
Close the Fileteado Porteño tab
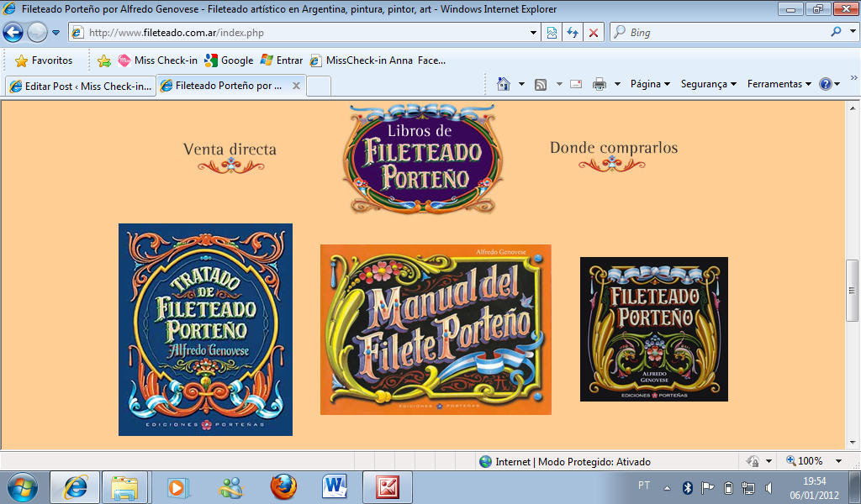coord(296,86)
